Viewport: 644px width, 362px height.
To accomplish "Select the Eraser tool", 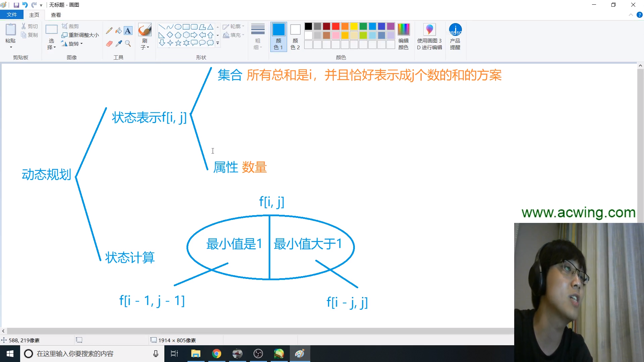I will point(109,44).
